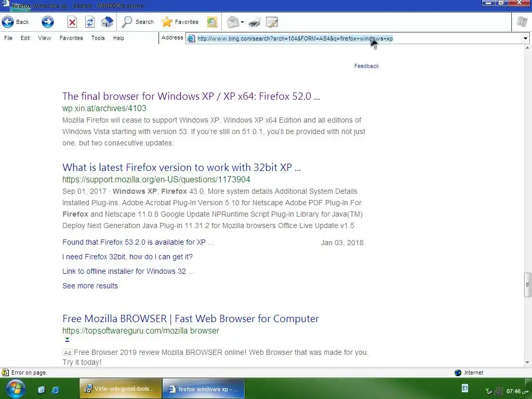Expand the Mail button dropdown arrow
The width and height of the screenshot is (532, 399).
tap(242, 22)
